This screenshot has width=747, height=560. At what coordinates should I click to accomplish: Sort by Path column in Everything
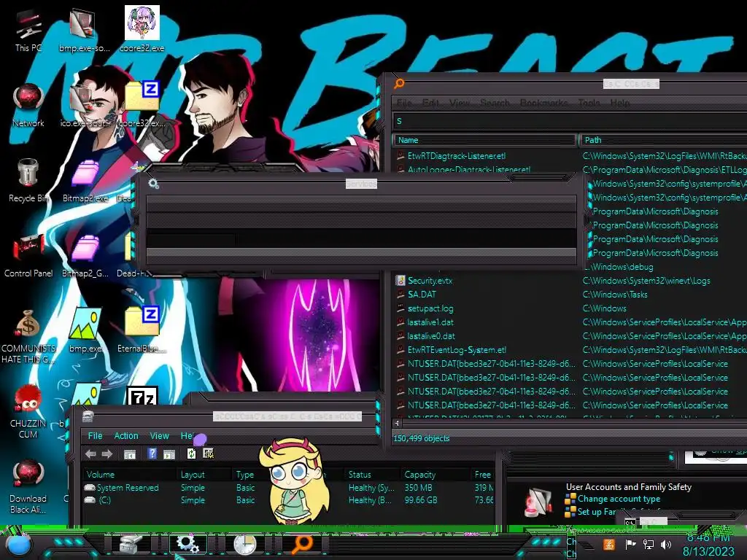tap(662, 140)
